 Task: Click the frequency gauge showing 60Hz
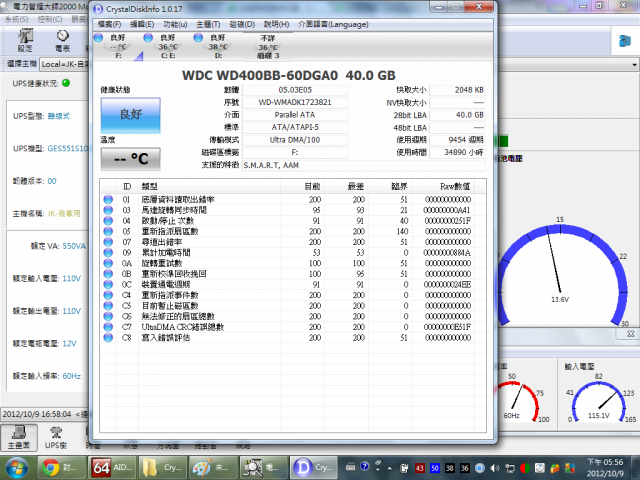[518, 401]
